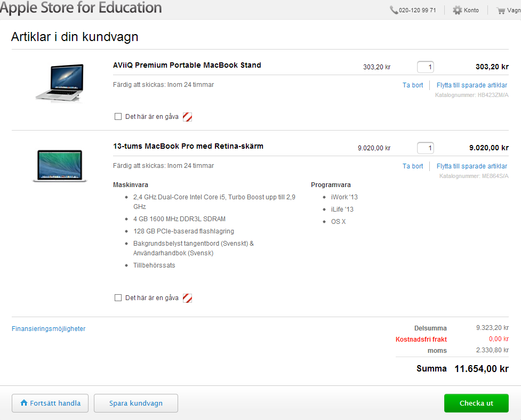
Task: Click quantity field for AViiQ stand
Action: click(x=426, y=67)
